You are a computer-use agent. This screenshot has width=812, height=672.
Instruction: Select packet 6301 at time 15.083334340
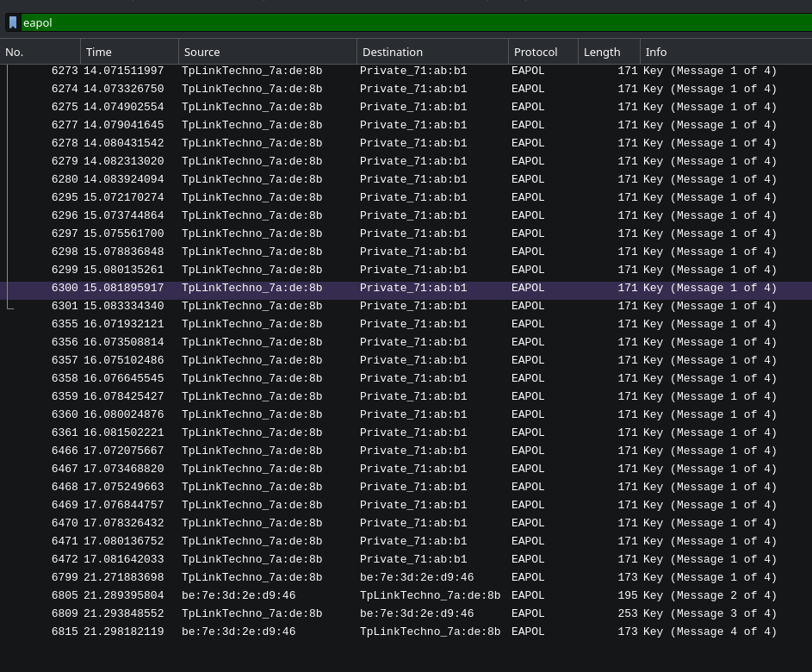pos(344,306)
